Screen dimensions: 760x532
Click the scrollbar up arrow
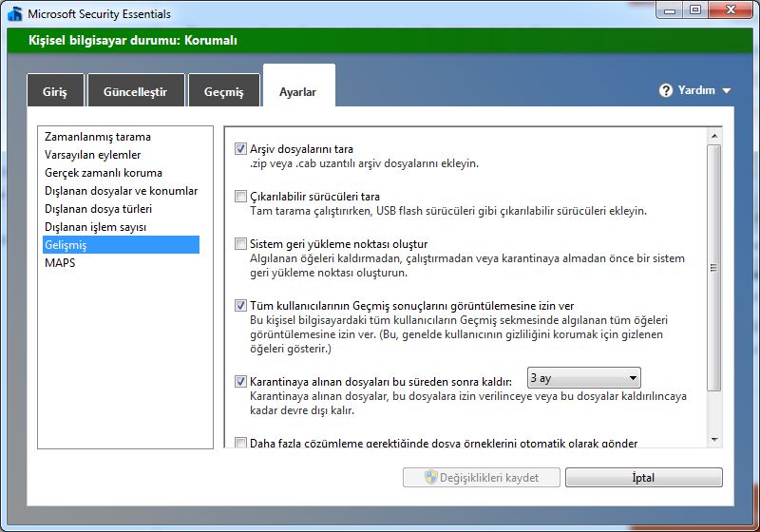[x=714, y=136]
